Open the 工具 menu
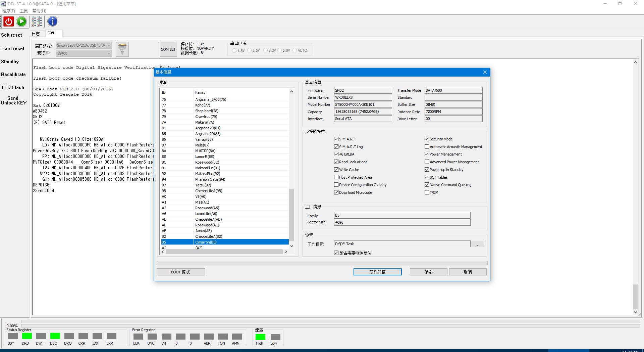The width and height of the screenshot is (644, 352). tap(24, 11)
